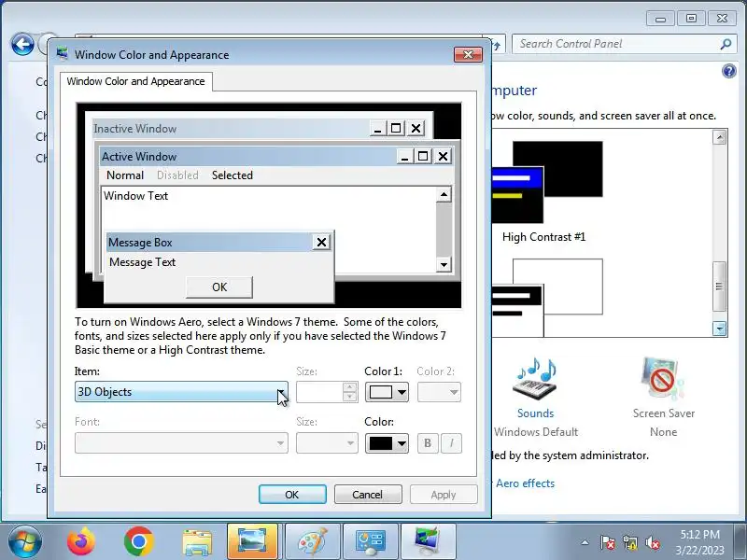Open the Screen Saver icon
This screenshot has width=747, height=560.
(663, 381)
